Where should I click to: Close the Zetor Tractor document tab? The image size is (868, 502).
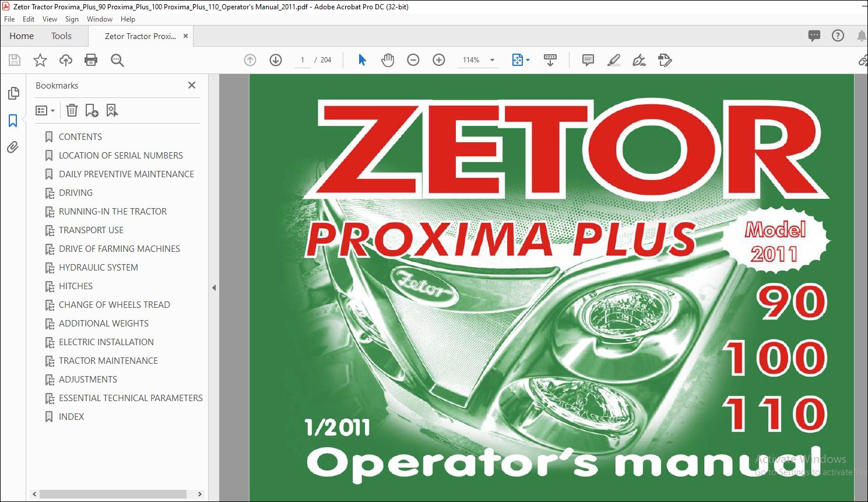coord(185,36)
